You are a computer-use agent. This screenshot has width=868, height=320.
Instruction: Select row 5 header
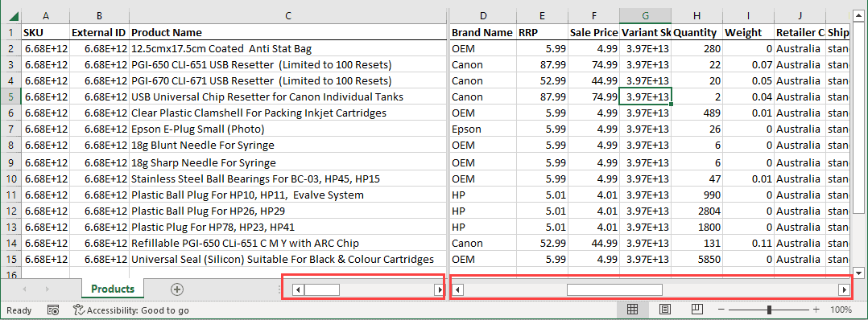[x=11, y=96]
